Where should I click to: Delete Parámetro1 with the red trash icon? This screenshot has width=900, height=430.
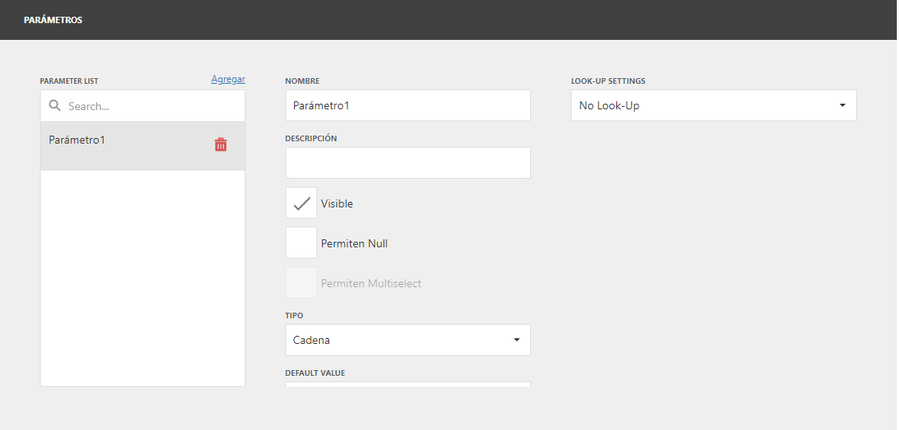pyautogui.click(x=221, y=145)
